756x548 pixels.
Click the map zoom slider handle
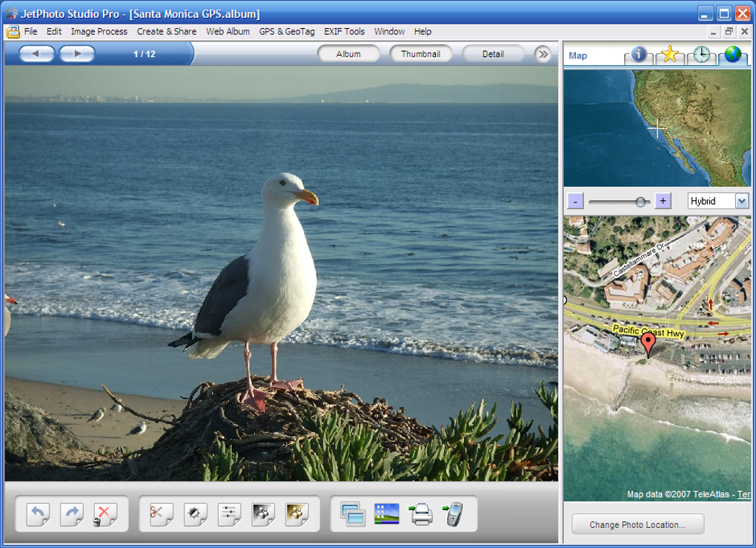640,202
